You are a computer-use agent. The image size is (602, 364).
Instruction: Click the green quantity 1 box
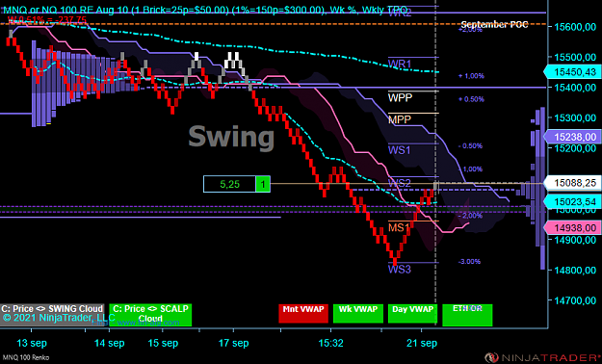tap(263, 184)
